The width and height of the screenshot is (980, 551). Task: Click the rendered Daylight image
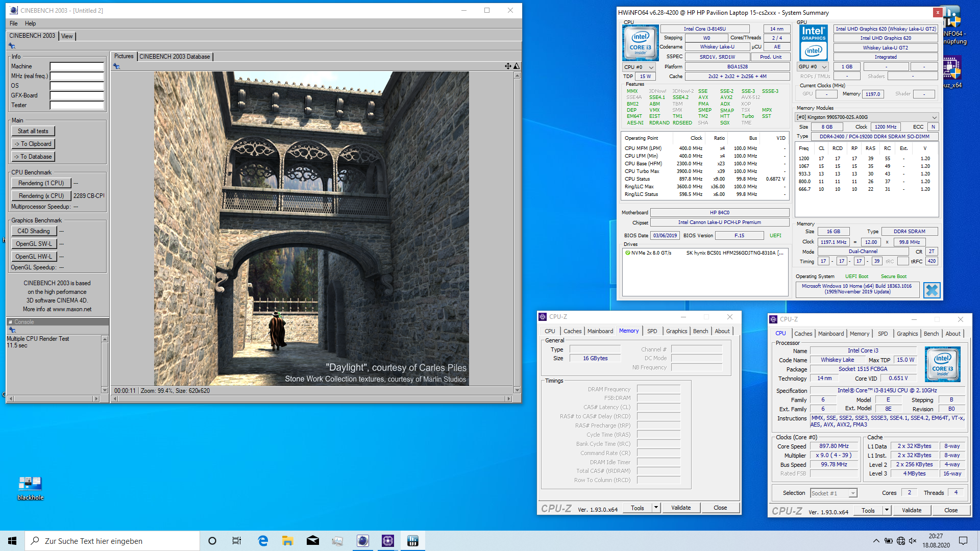pyautogui.click(x=311, y=228)
